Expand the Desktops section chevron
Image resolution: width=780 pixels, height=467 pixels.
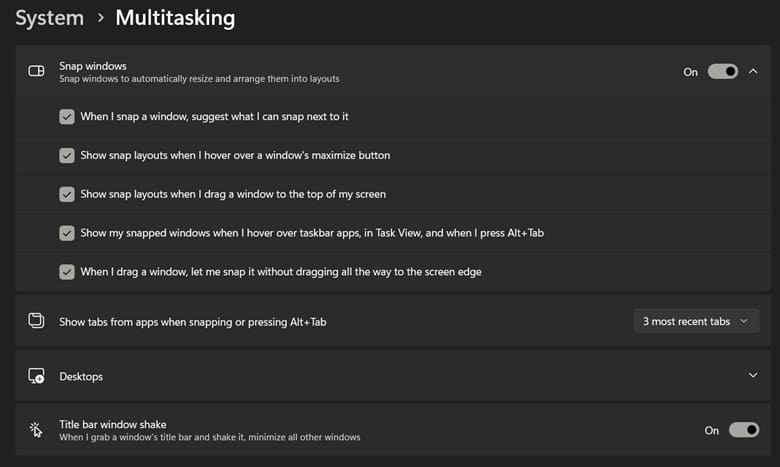pos(753,375)
